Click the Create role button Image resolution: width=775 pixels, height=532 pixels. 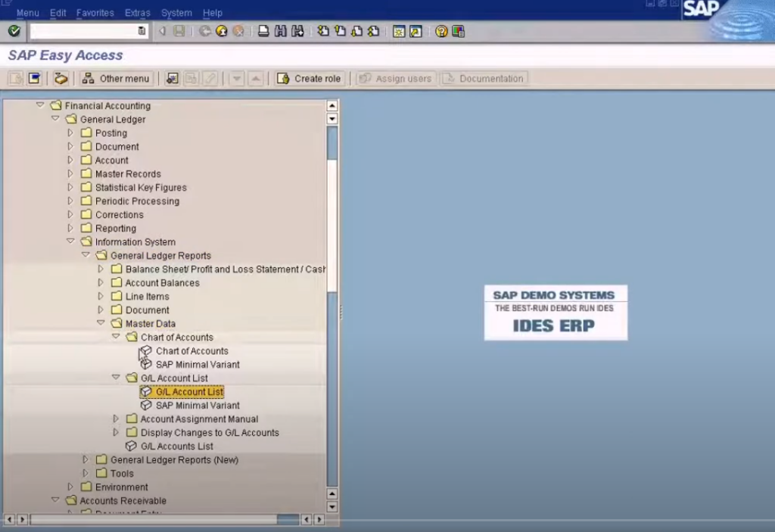[310, 78]
